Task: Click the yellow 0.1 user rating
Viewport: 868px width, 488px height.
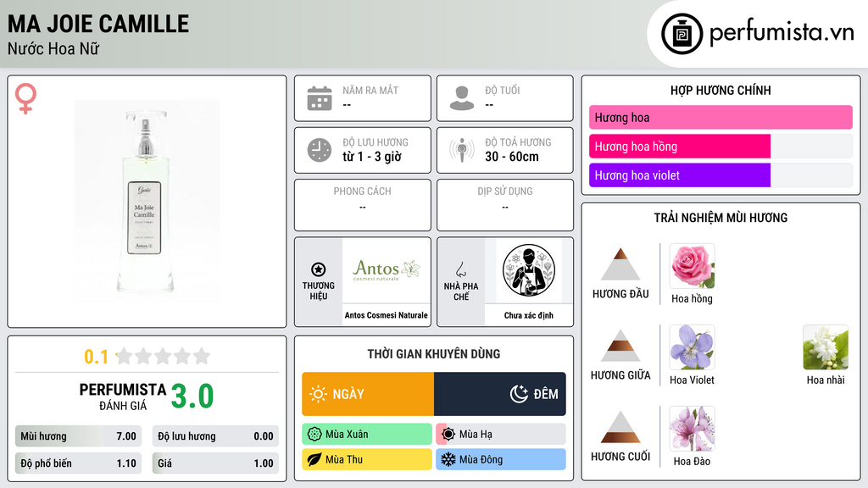Action: tap(96, 357)
